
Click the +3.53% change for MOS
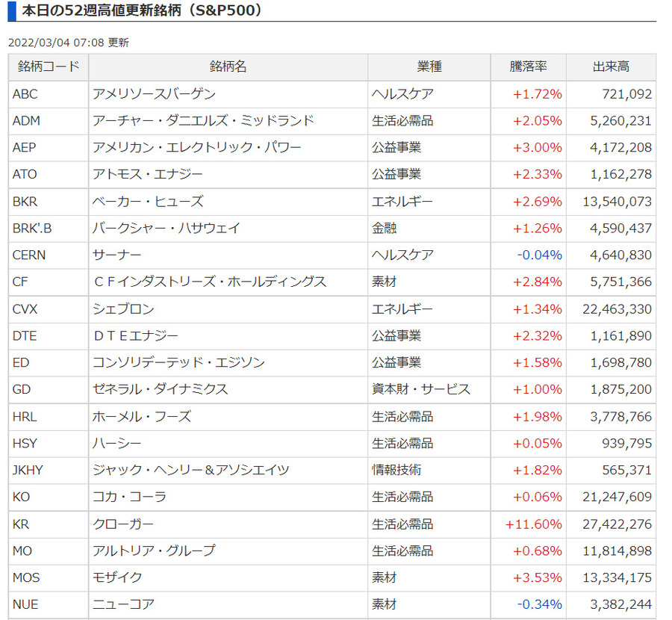[538, 578]
